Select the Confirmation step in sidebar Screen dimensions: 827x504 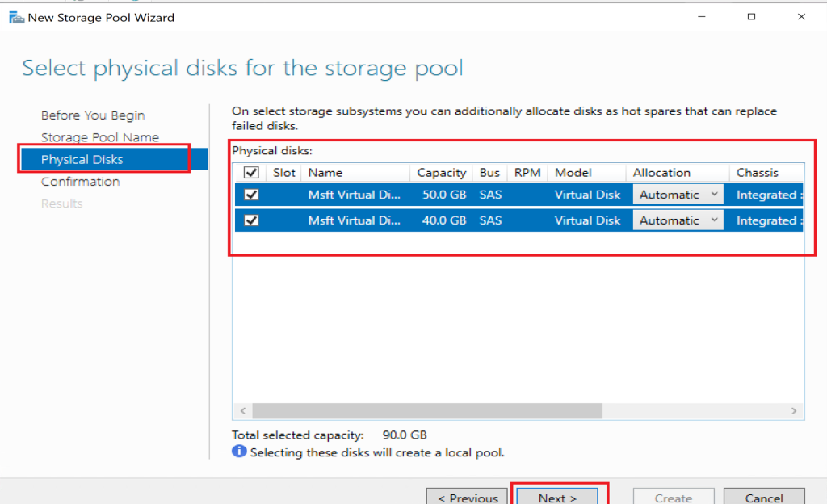[81, 182]
